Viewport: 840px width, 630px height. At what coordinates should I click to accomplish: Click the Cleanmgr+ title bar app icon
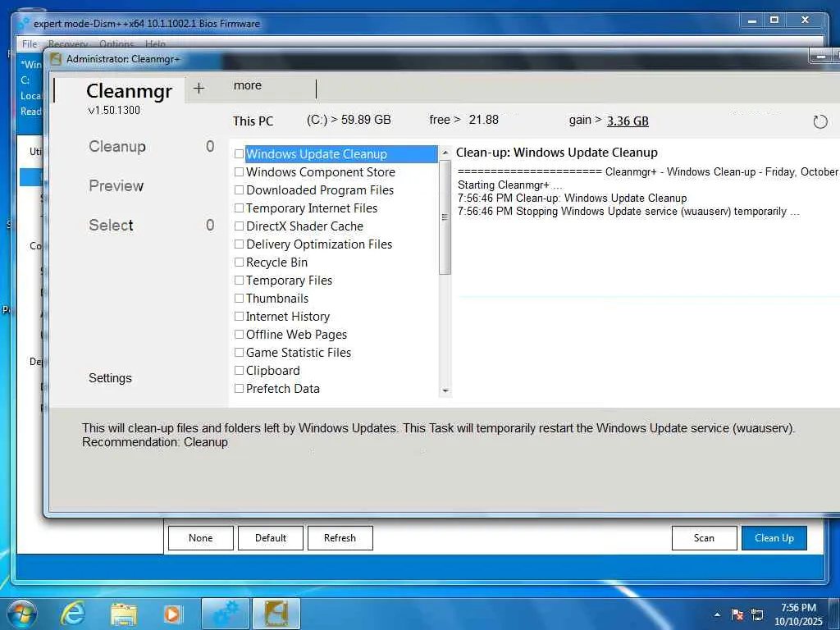click(56, 59)
